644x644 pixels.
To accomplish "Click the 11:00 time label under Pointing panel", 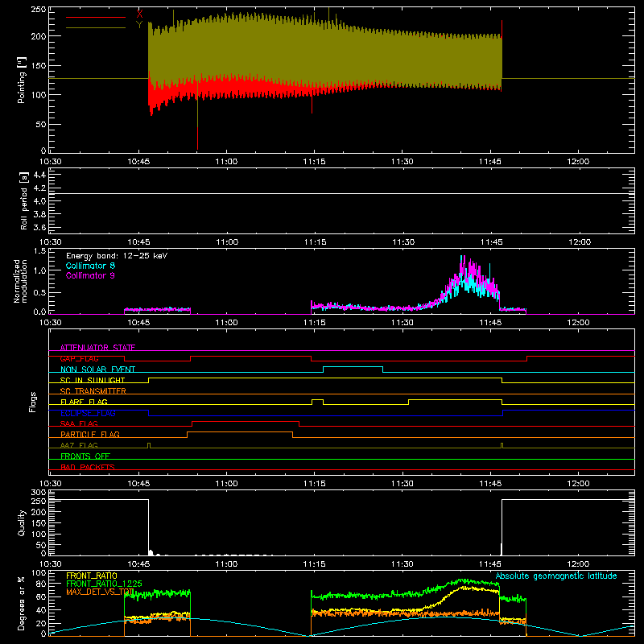I will pos(226,162).
